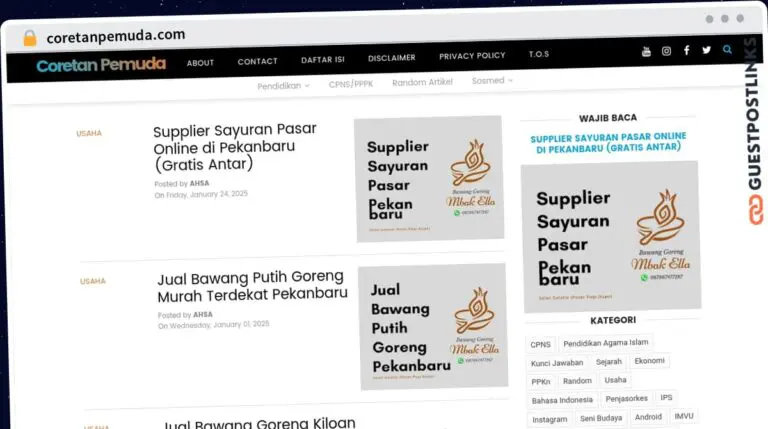Viewport: 768px width, 429px height.
Task: Click the search magnifier icon
Action: coord(727,49)
